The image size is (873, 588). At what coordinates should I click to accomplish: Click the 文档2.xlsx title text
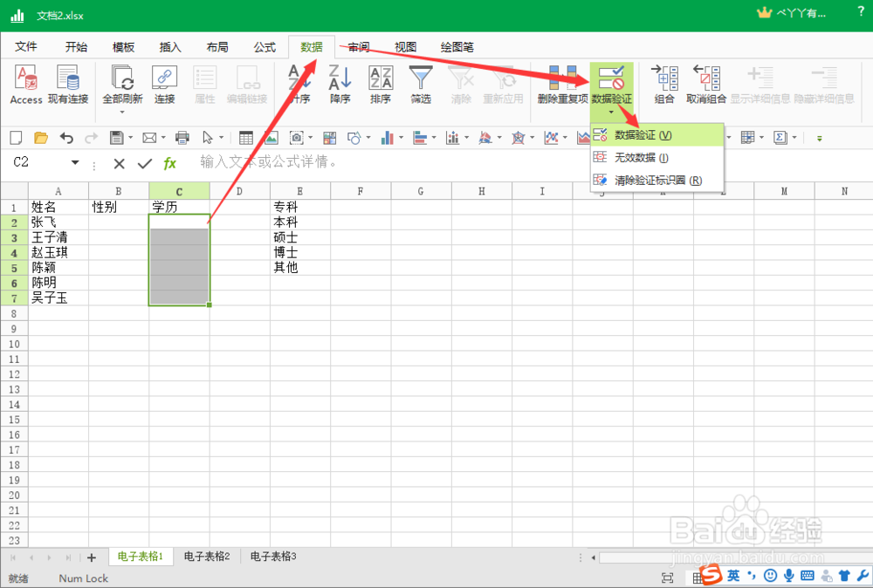[60, 16]
